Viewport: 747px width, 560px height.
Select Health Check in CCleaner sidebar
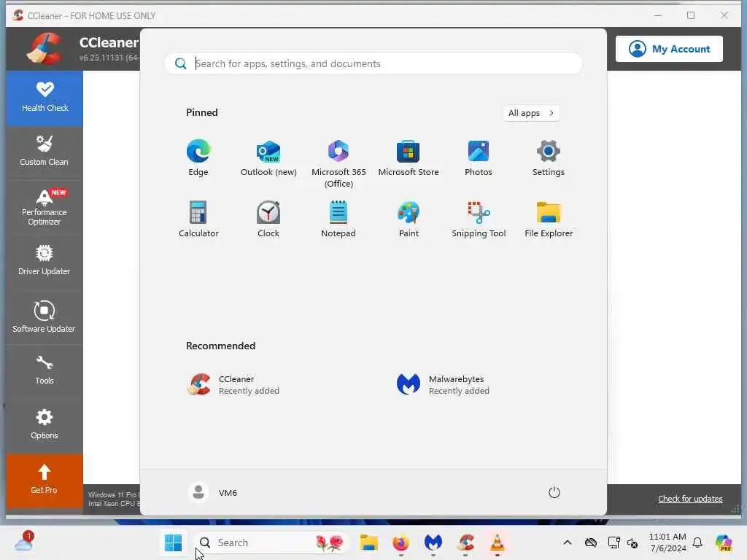pos(44,98)
